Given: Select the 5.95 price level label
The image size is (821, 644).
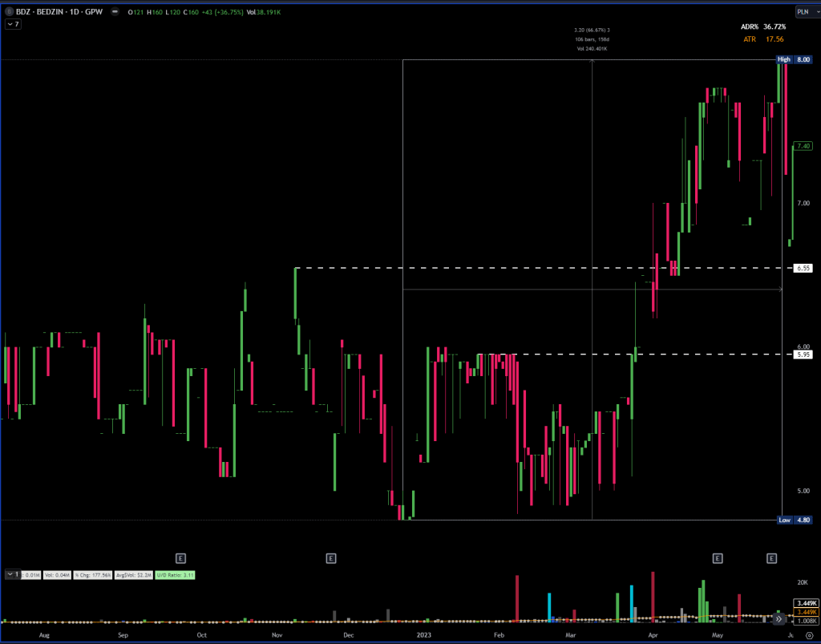Looking at the screenshot, I should coord(803,354).
